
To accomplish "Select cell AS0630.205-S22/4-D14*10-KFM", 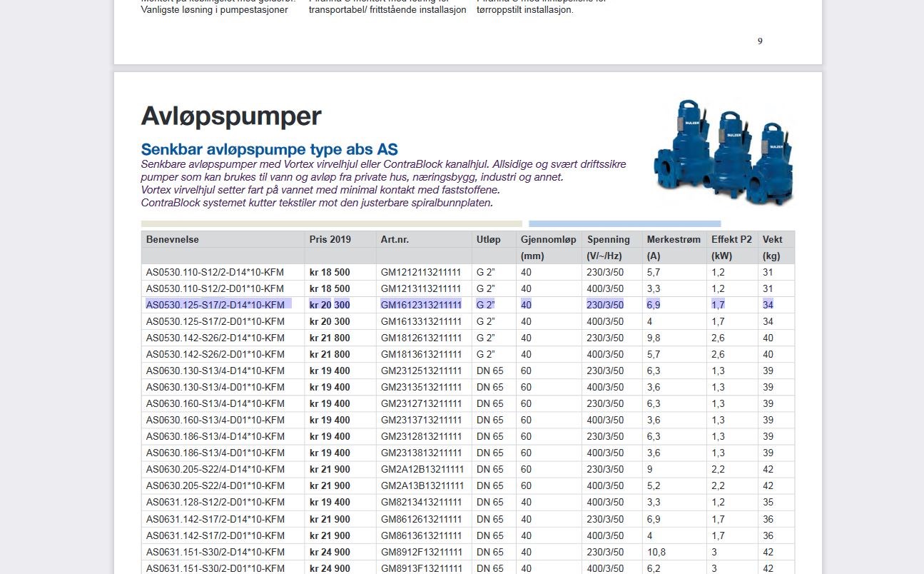I will (215, 469).
